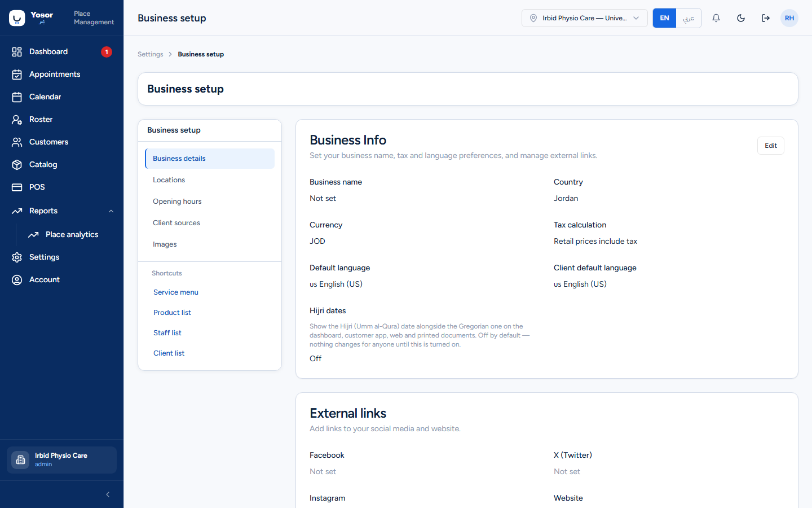Click the Hijri dates 'Off' value
812x508 pixels.
point(316,359)
